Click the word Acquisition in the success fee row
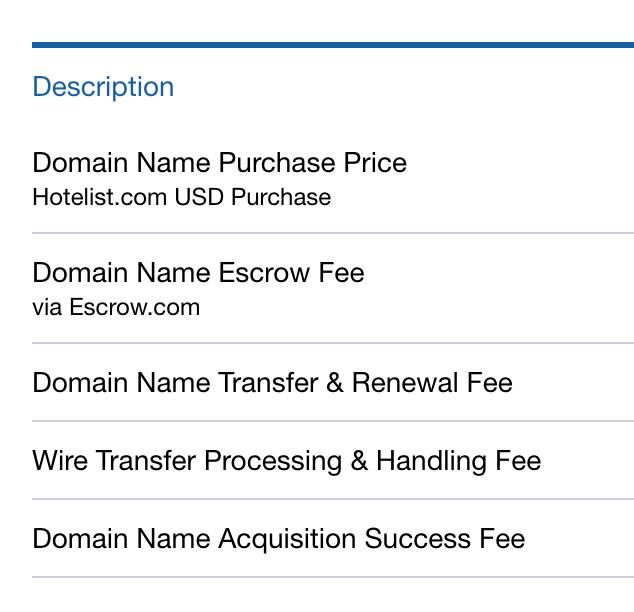 287,539
